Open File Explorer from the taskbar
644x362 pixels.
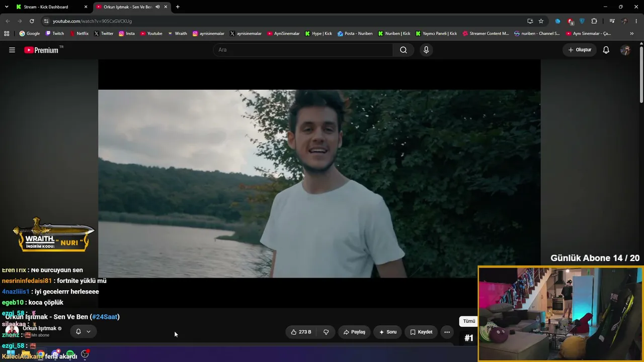pyautogui.click(x=26, y=354)
